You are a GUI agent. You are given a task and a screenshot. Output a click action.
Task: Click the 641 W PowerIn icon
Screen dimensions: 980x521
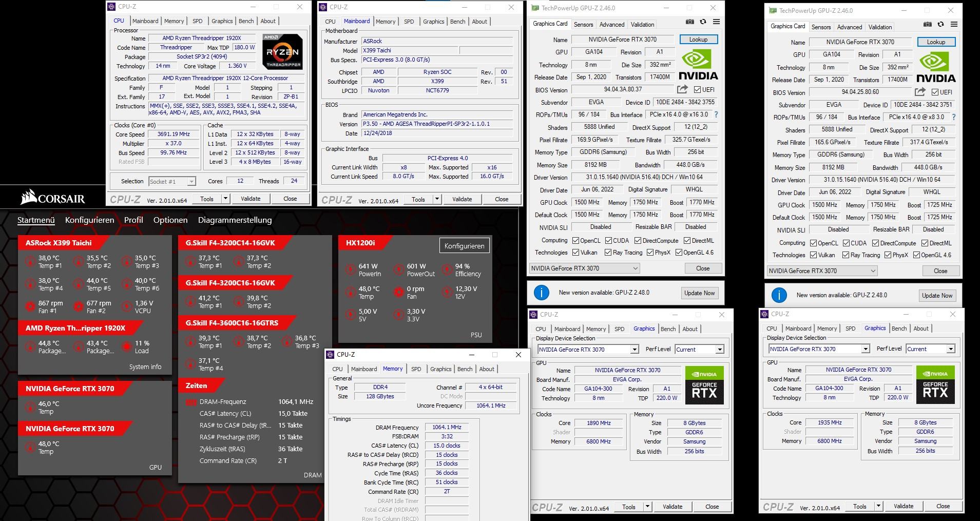(351, 269)
